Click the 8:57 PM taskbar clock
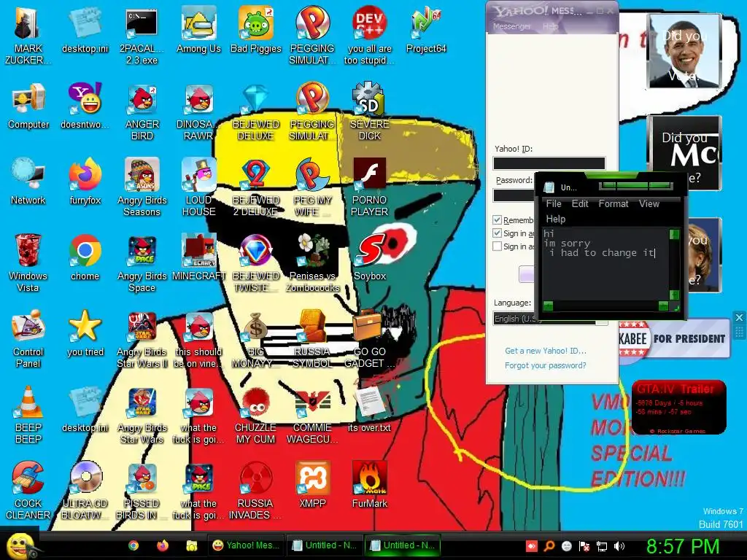The width and height of the screenshot is (747, 560). pos(682,546)
